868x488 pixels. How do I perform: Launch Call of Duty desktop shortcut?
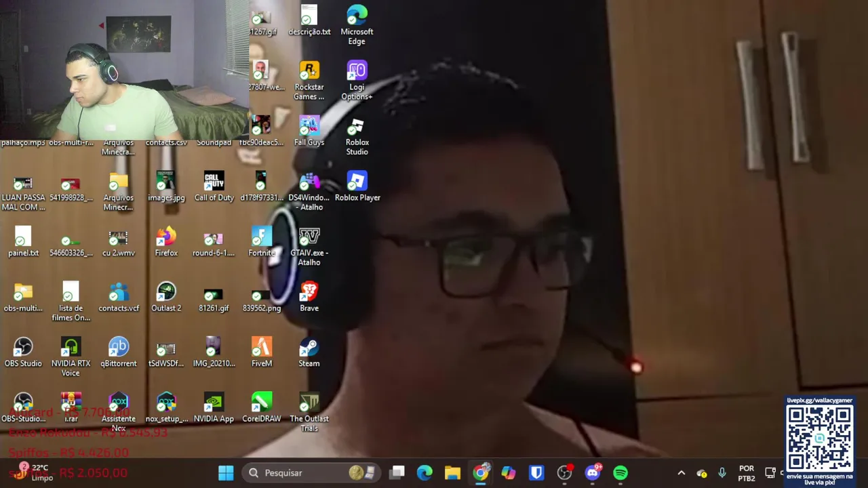coord(214,186)
